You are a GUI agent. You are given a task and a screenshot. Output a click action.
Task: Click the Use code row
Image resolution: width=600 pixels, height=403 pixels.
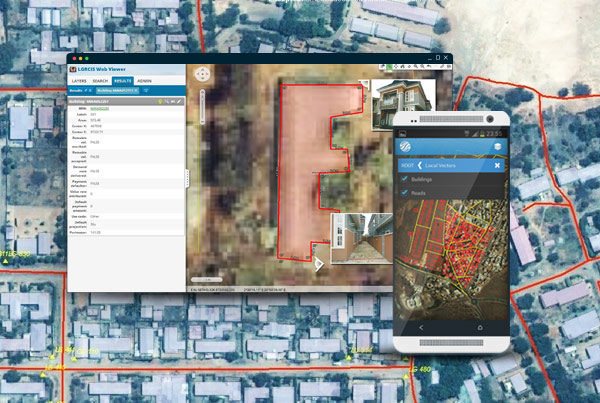pyautogui.click(x=126, y=217)
